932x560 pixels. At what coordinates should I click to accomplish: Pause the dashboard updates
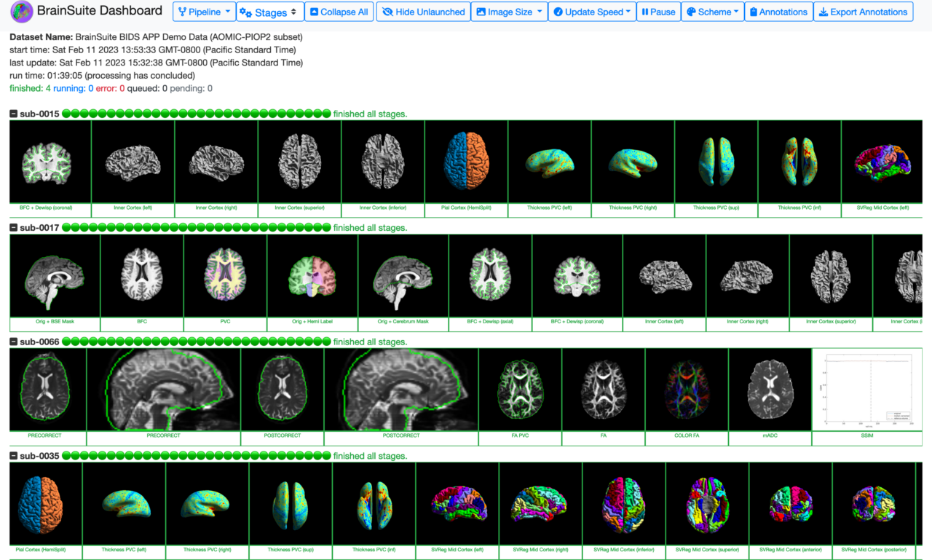pyautogui.click(x=657, y=12)
